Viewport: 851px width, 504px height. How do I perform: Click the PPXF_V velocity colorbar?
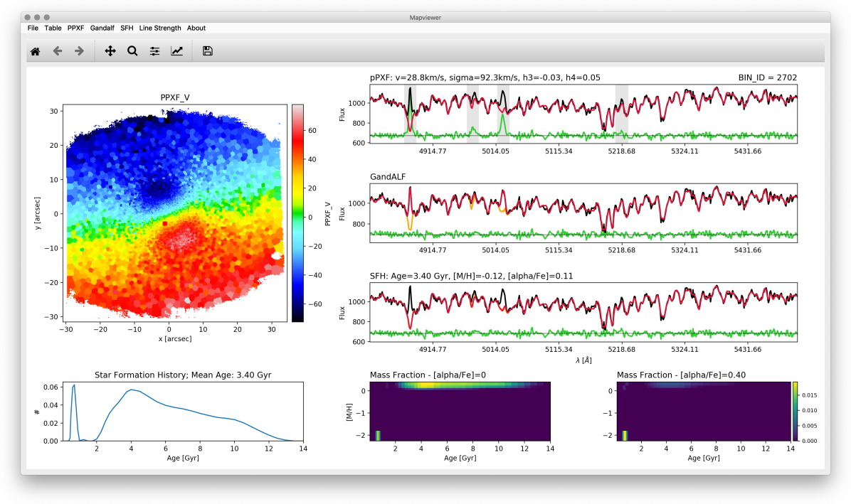tap(297, 213)
